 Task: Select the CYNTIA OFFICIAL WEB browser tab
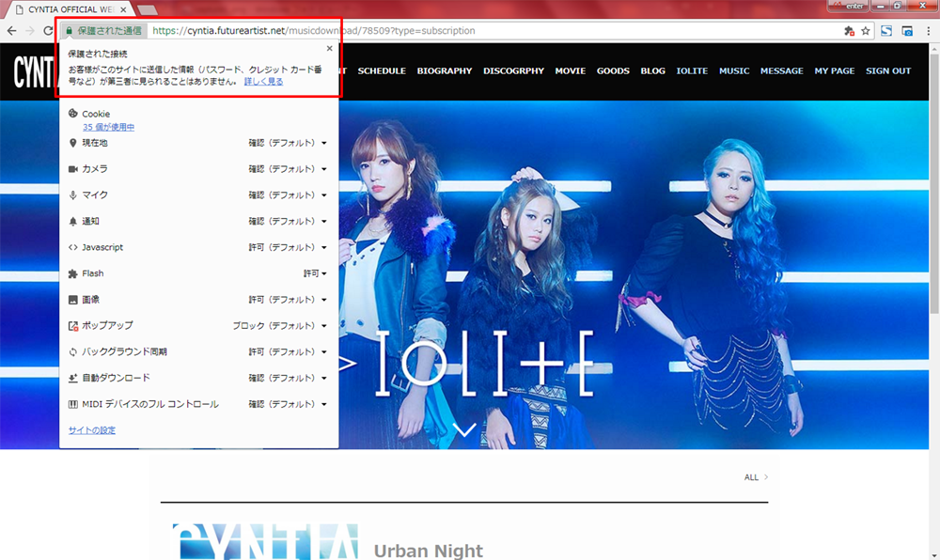click(x=70, y=9)
